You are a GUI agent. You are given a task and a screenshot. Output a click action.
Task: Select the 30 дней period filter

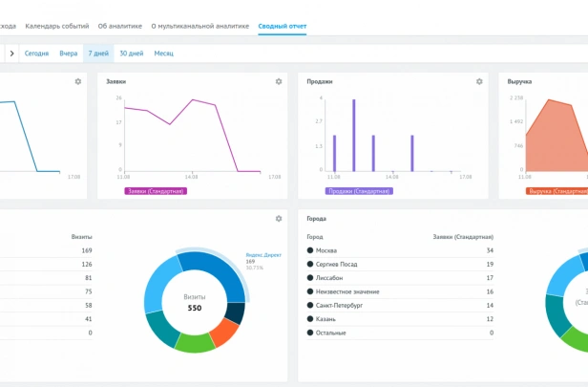pyautogui.click(x=132, y=54)
